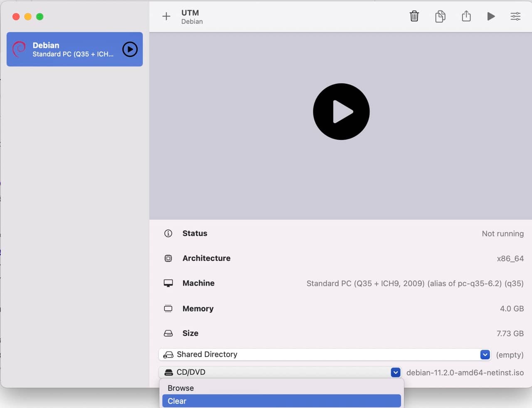Image resolution: width=532 pixels, height=408 pixels.
Task: Open the Shared Directory dropdown arrow
Action: (485, 354)
